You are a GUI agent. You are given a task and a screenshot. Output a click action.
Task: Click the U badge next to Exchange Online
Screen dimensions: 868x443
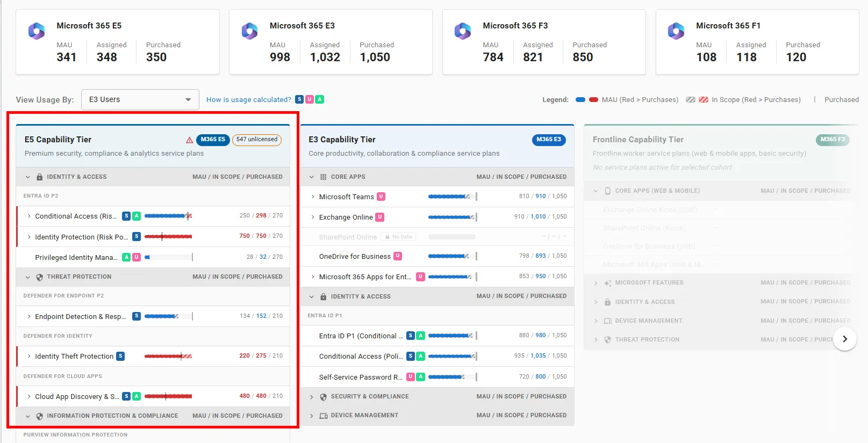click(380, 217)
